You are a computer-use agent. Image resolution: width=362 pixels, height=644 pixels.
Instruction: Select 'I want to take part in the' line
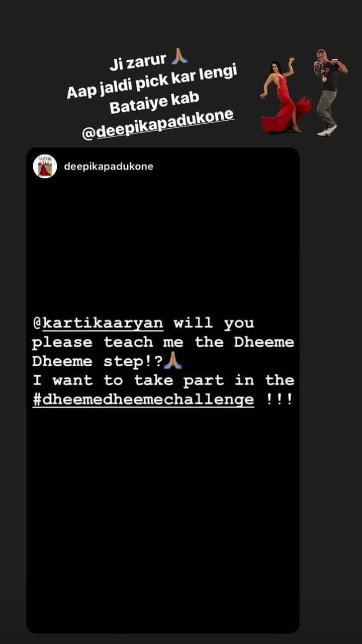click(x=163, y=380)
